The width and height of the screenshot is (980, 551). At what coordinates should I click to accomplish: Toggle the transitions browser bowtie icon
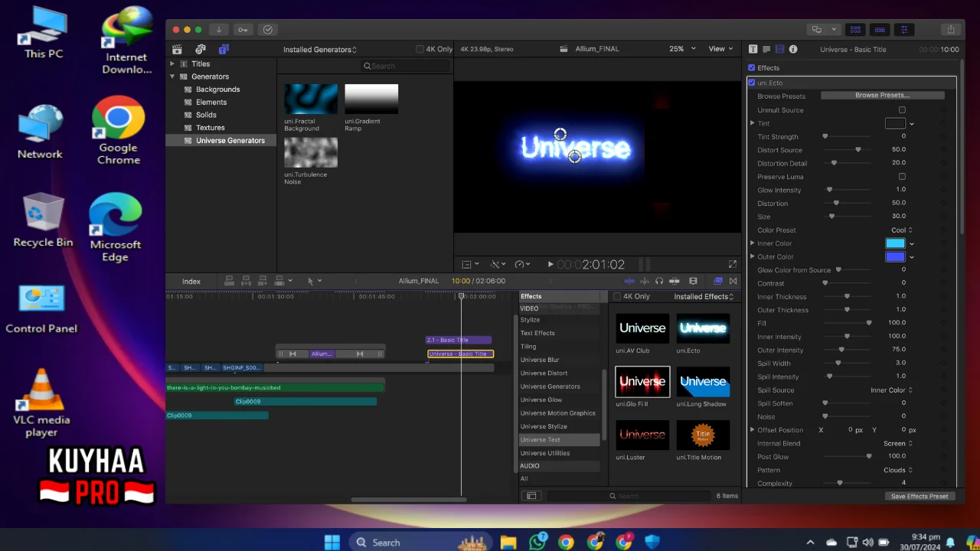tap(733, 281)
